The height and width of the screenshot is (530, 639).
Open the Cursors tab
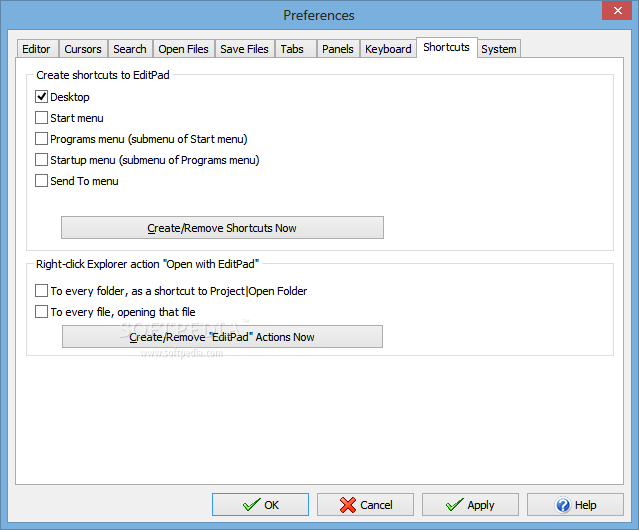tap(83, 49)
